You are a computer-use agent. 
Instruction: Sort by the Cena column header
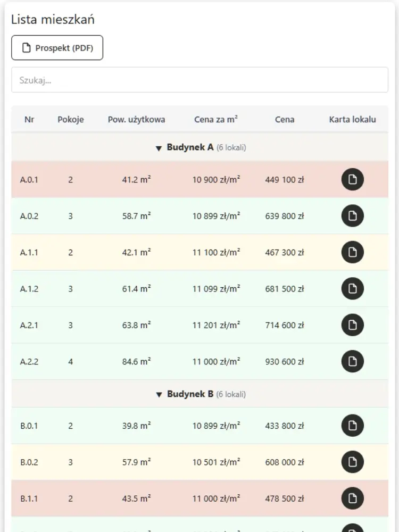point(285,119)
